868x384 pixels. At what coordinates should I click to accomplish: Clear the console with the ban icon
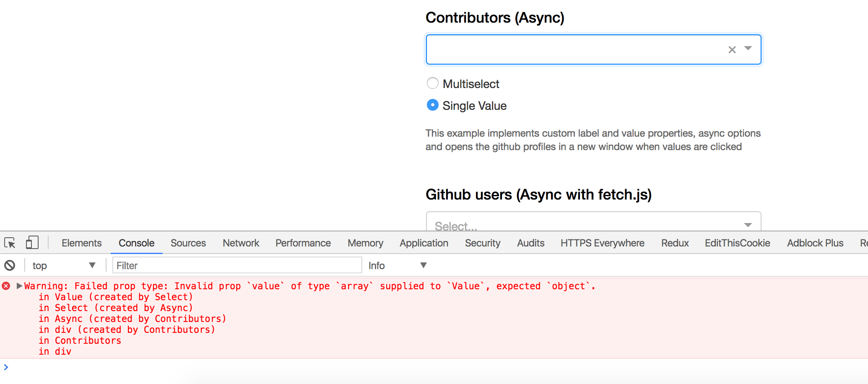pos(10,265)
